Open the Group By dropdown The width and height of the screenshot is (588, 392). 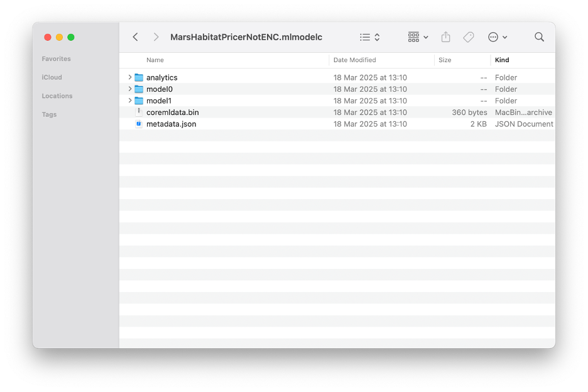418,37
